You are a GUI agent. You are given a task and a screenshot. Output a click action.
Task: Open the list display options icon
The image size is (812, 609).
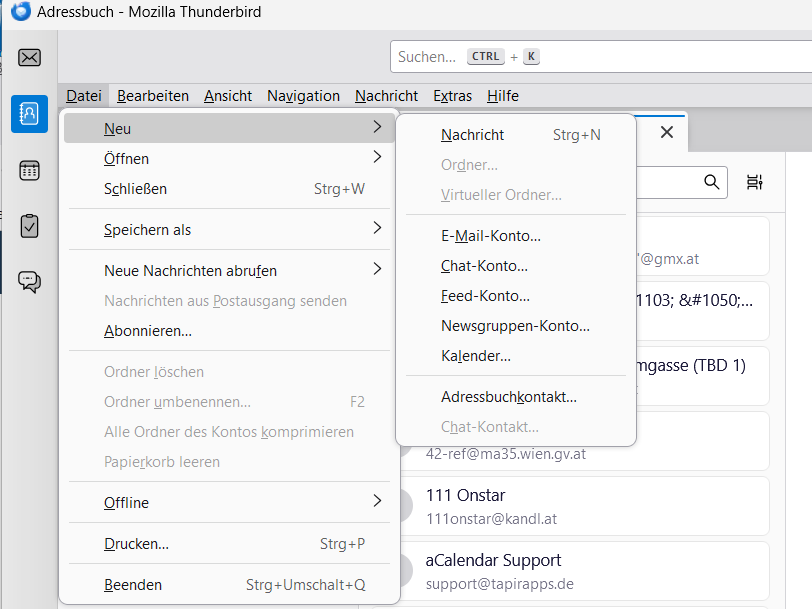(755, 181)
